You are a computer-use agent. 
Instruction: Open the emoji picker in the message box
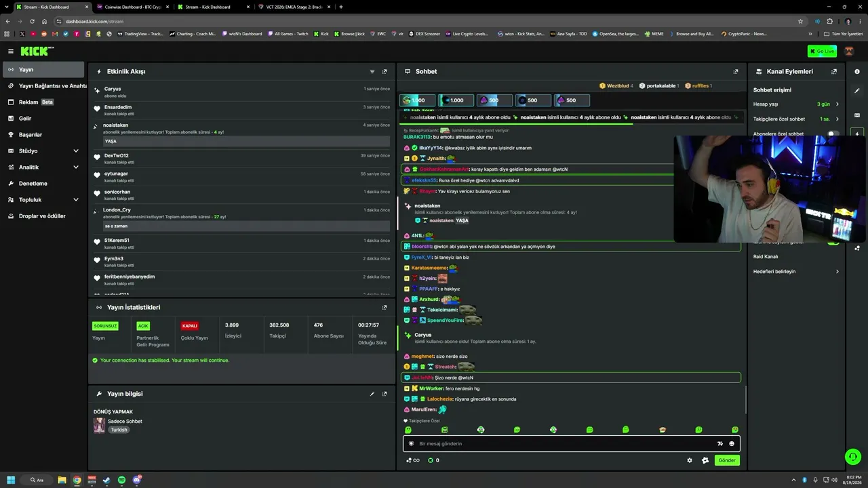click(x=732, y=444)
